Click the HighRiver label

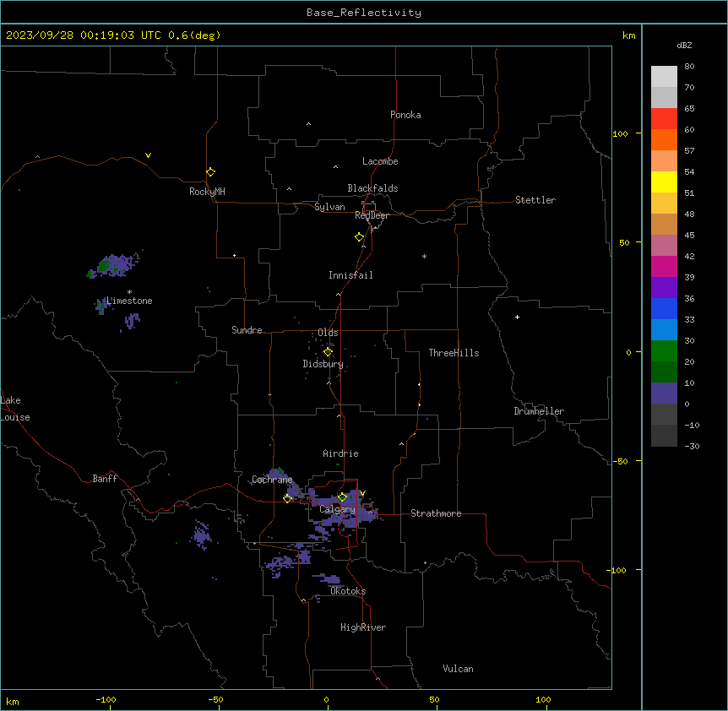point(363,627)
